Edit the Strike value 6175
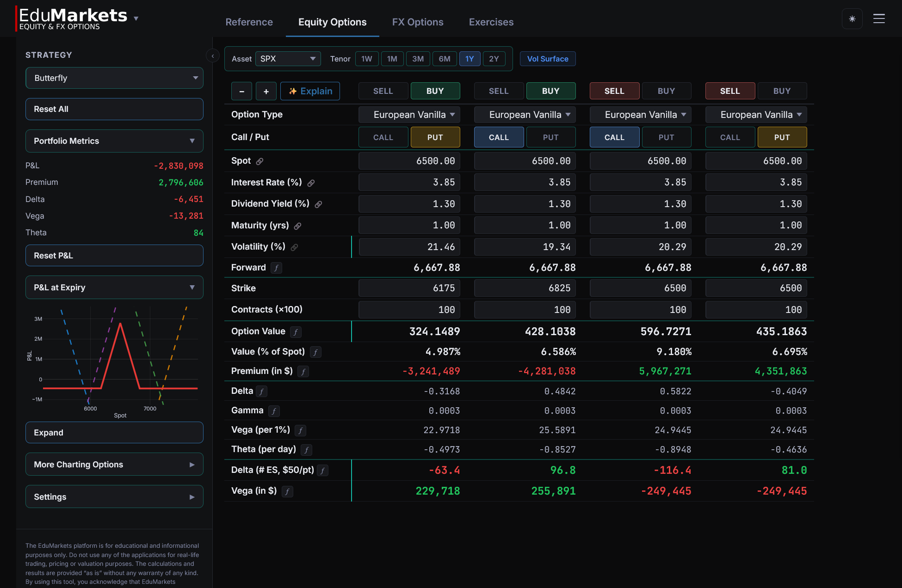902x588 pixels. 409,288
